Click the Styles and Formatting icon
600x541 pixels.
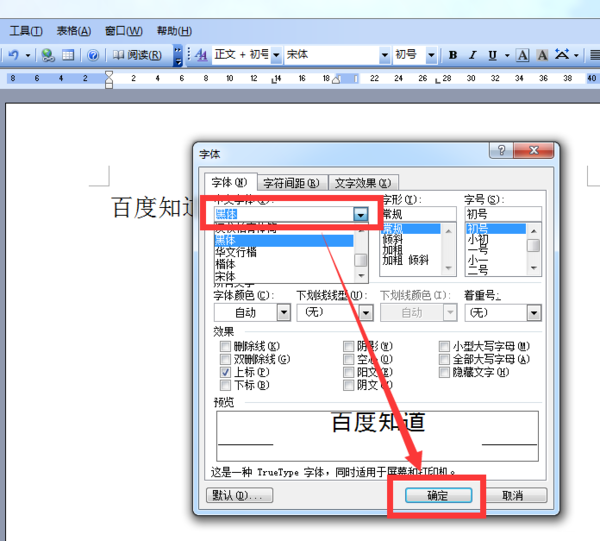click(201, 55)
